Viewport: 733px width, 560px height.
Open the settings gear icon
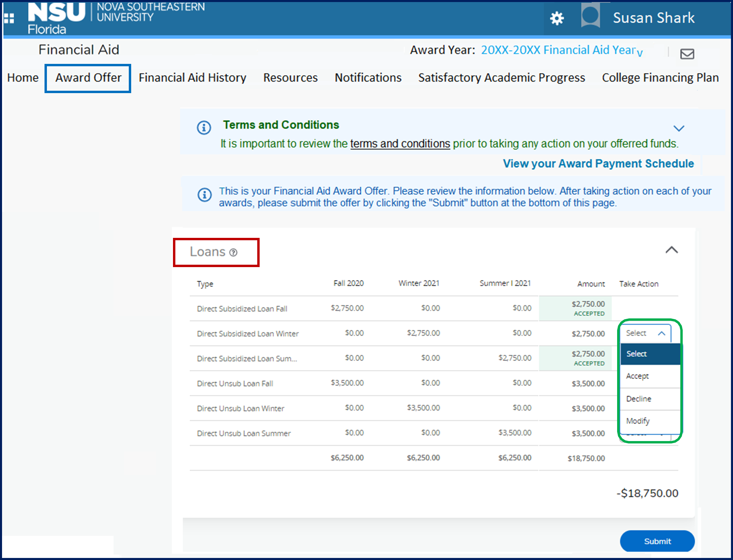[x=557, y=18]
